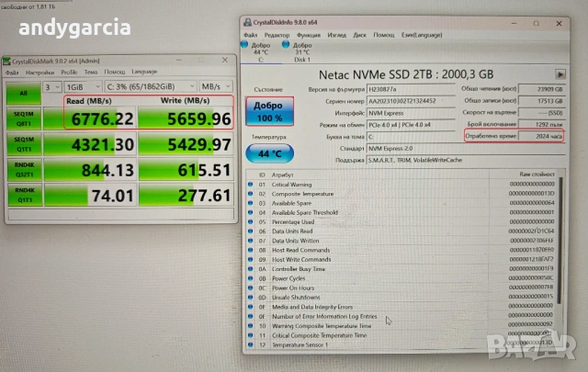The image size is (588, 372).
Task: Select the Power On Hours row
Action: (401, 288)
